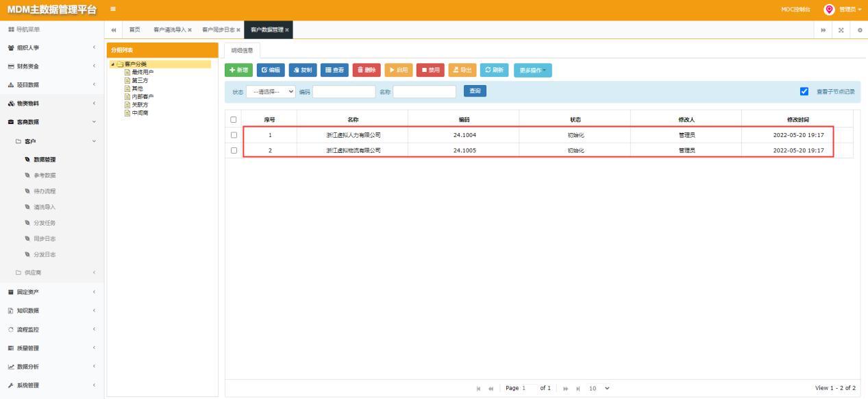Click the red user avatar icon top right
The width and height of the screenshot is (868, 399).
(x=830, y=9)
